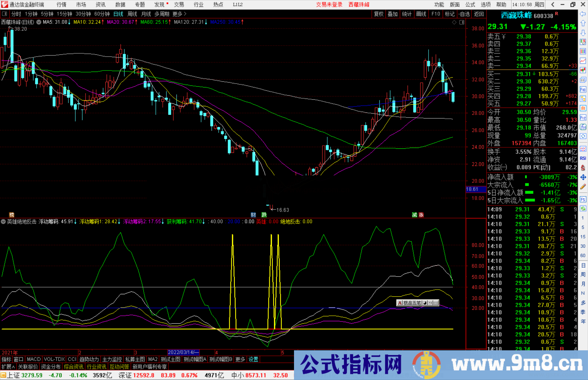Image resolution: width=588 pixels, height=380 pixels.
Task: Select the pencil drawing tool icon
Action: (x=583, y=187)
